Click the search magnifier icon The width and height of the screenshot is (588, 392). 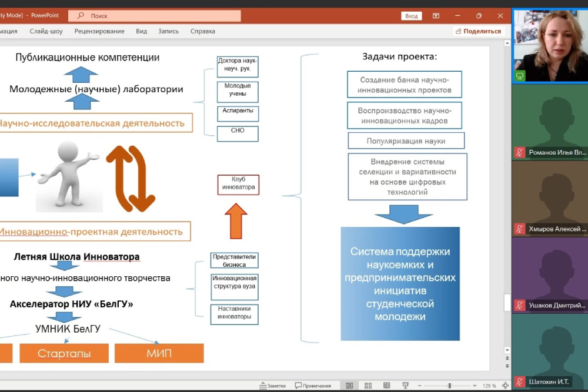(81, 16)
